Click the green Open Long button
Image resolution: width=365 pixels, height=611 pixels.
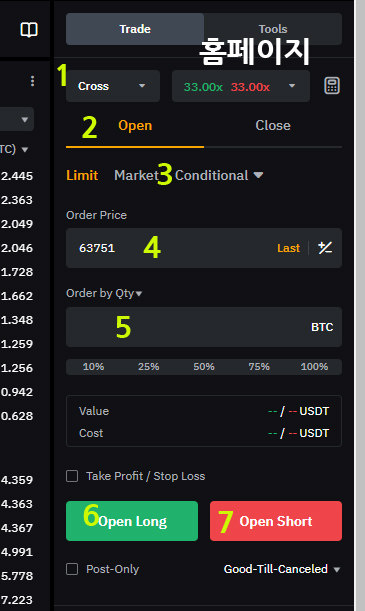click(132, 521)
